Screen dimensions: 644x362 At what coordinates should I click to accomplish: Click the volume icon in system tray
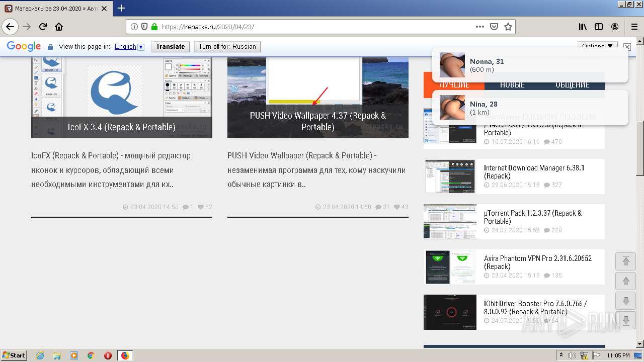pyautogui.click(x=572, y=355)
